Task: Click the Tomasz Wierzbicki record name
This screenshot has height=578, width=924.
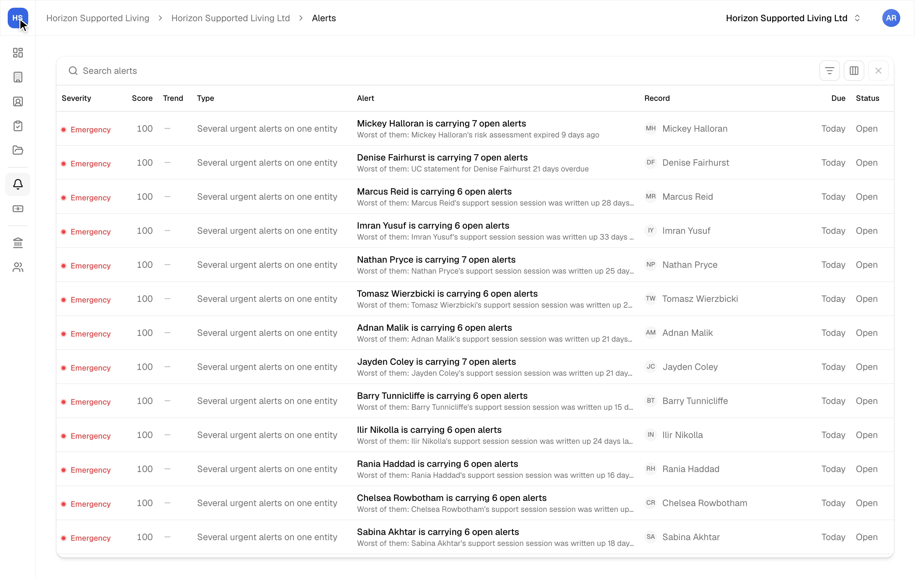Action: (700, 299)
